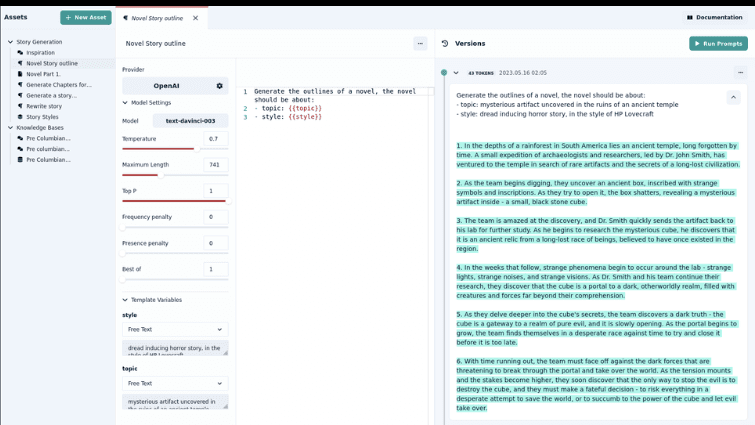This screenshot has width=755, height=425.
Task: Collapse the Template Variables section
Action: (x=125, y=300)
